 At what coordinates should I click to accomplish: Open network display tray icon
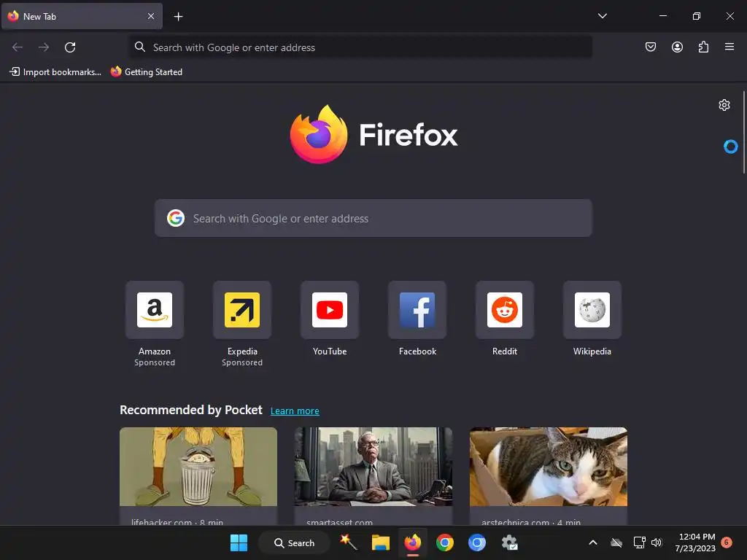tap(639, 542)
